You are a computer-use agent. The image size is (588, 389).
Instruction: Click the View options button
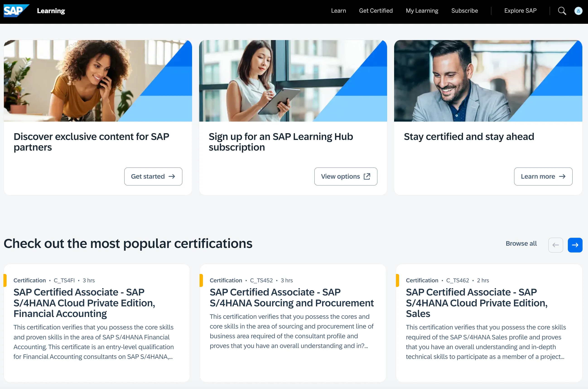click(345, 176)
